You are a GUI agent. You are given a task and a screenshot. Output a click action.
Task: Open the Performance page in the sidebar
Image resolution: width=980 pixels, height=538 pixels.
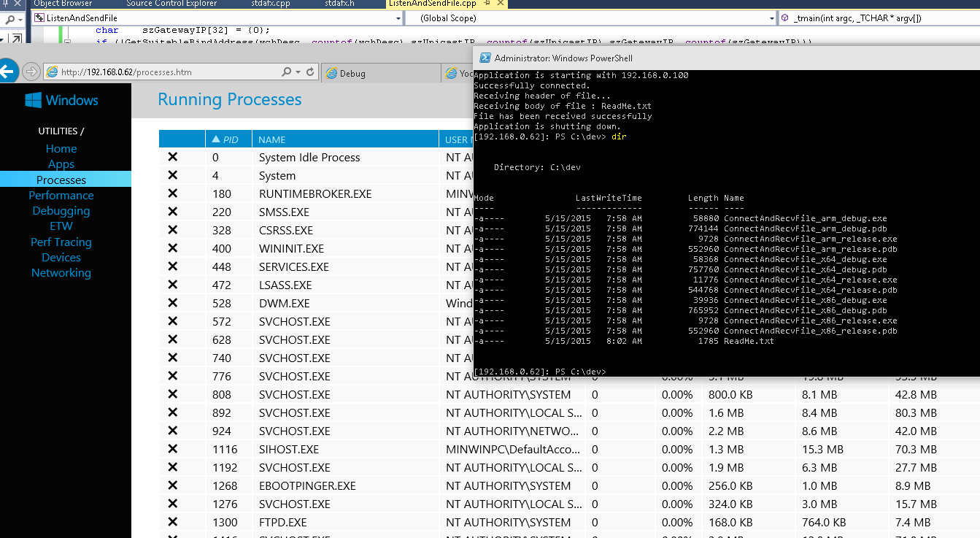point(61,195)
